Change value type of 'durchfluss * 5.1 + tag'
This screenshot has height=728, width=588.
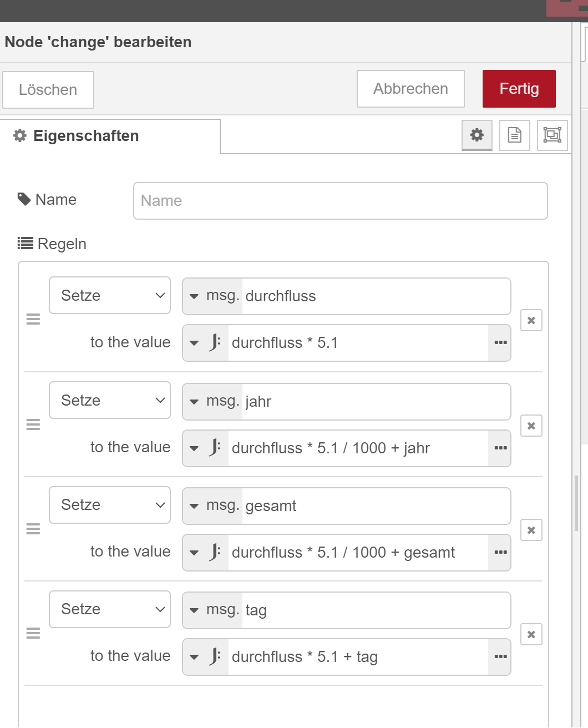(205, 657)
